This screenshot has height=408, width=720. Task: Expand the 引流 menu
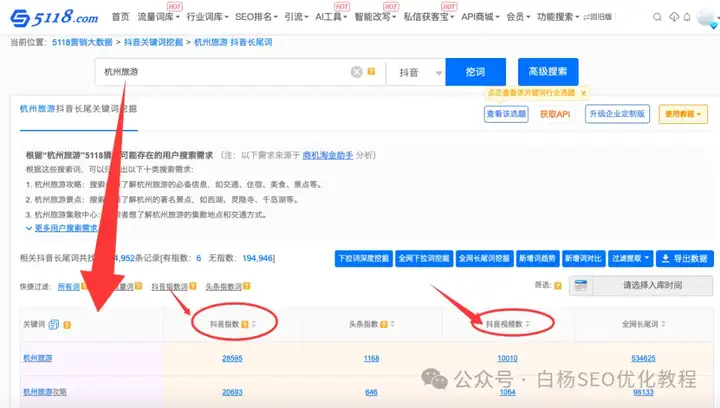point(296,17)
